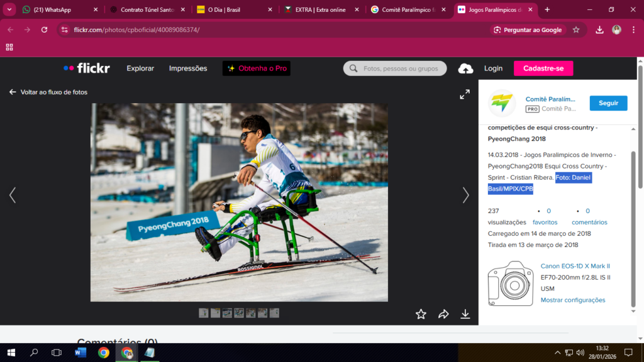Go to previous photo arrow
The image size is (644, 362).
[x=13, y=195]
